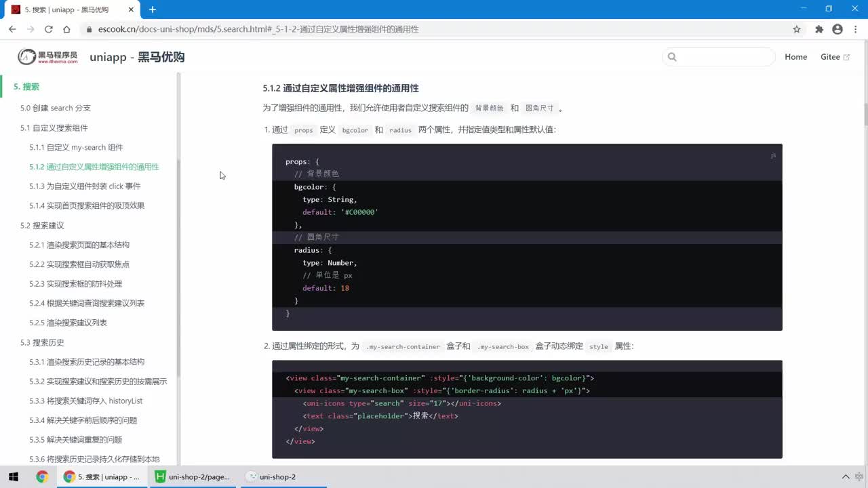Open the Gitee external link
The width and height of the screenshot is (868, 488).
click(x=835, y=57)
